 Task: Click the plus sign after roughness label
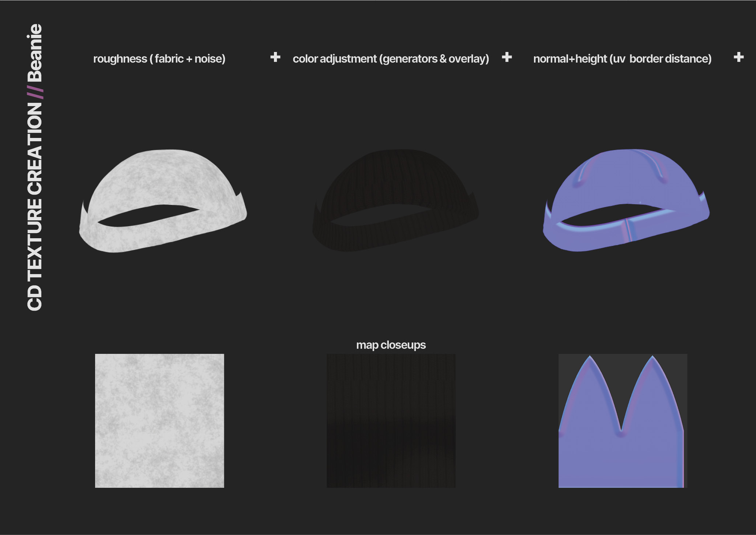click(275, 57)
